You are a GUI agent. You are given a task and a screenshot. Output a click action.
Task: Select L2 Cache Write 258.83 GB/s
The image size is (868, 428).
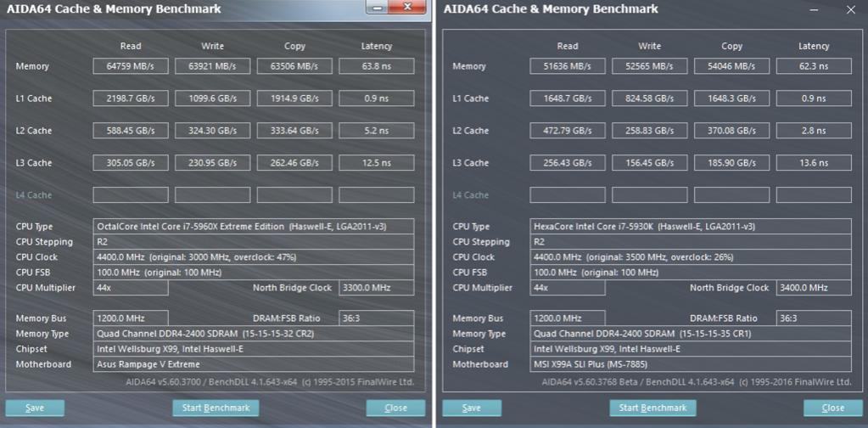649,131
